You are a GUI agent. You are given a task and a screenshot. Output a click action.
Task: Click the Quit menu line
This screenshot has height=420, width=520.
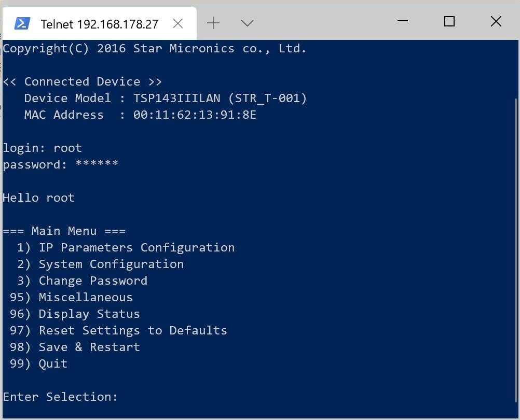click(38, 363)
